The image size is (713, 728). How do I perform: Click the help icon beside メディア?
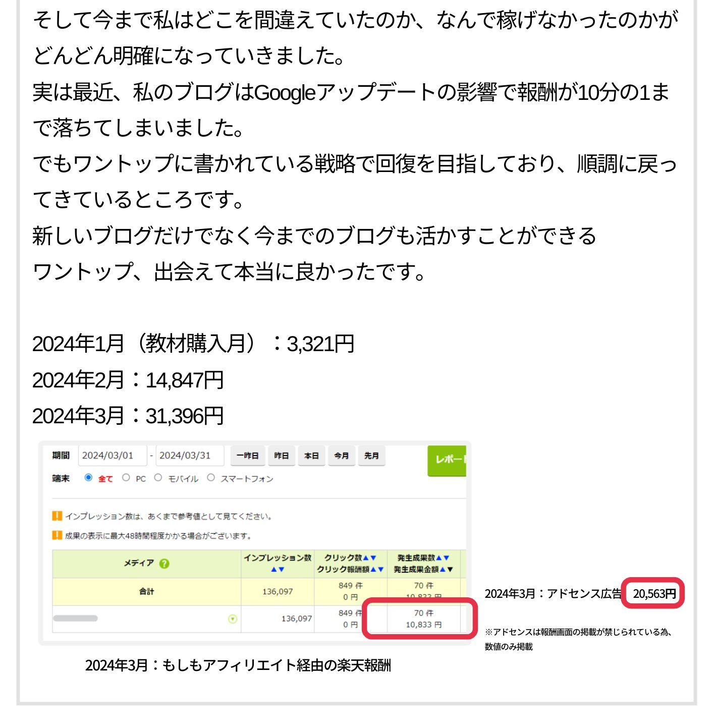[164, 564]
